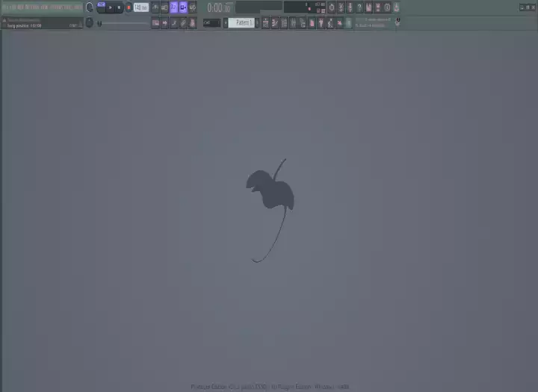Click the pink close all windows icon
Viewport: 538px width, 392px height.
339,23
